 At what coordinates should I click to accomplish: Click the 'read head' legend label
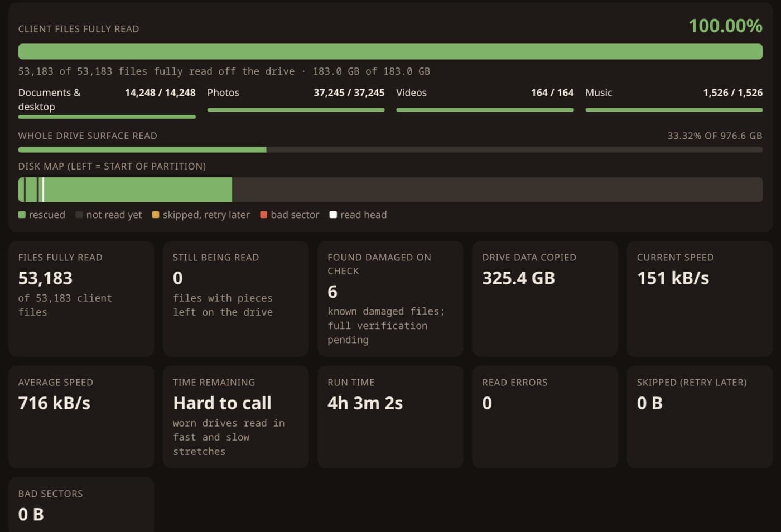(x=363, y=215)
